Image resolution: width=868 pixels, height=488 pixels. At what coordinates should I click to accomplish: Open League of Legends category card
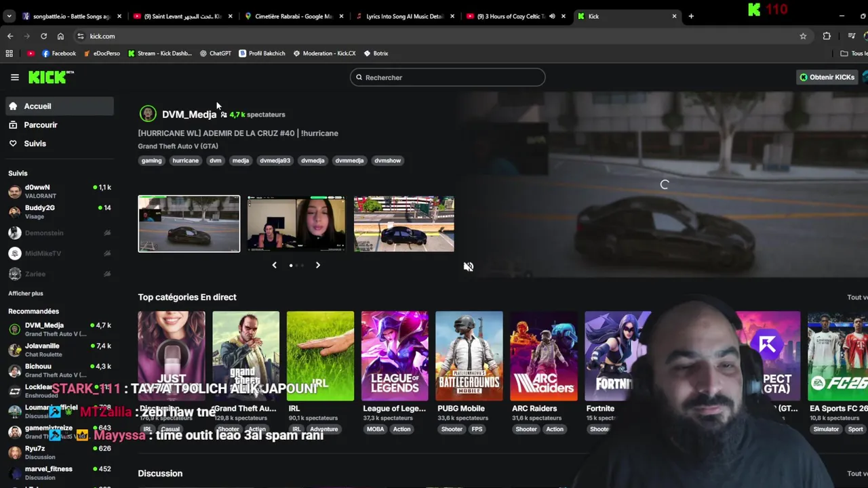(395, 356)
